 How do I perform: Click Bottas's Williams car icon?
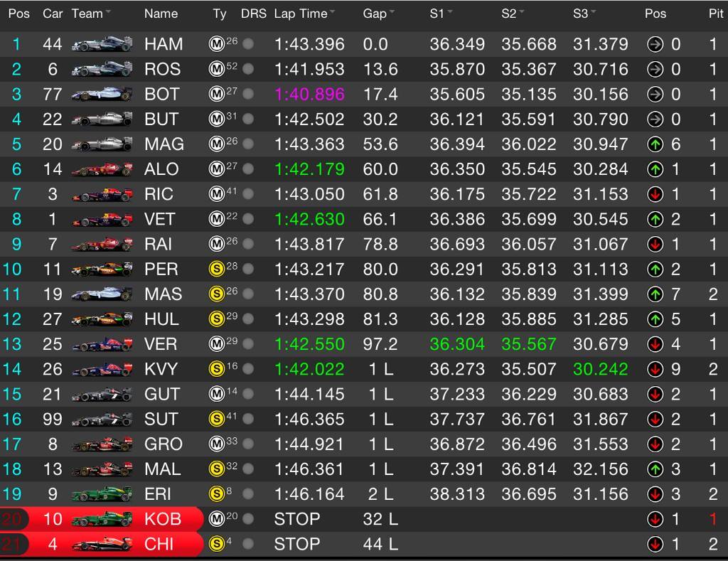[102, 95]
